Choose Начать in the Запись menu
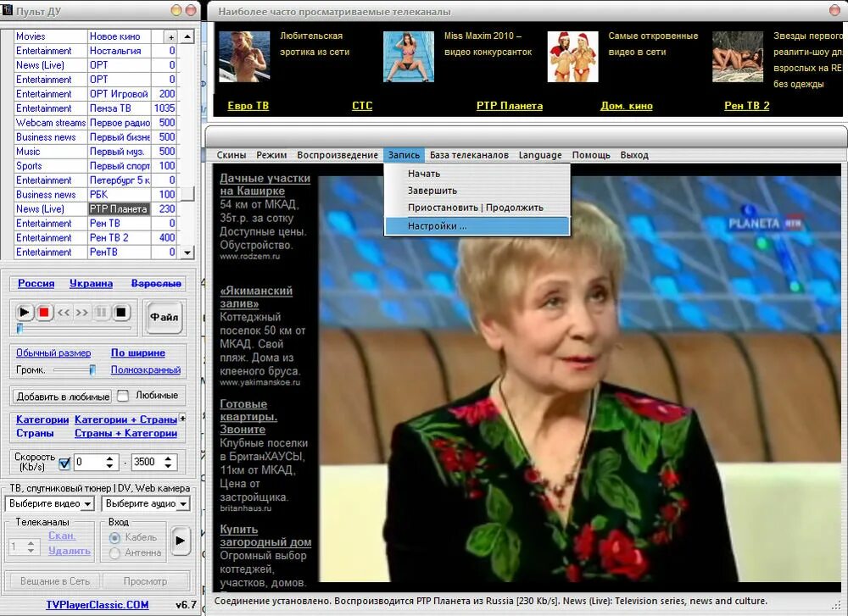Screen dimensions: 848x616 pos(477,174)
